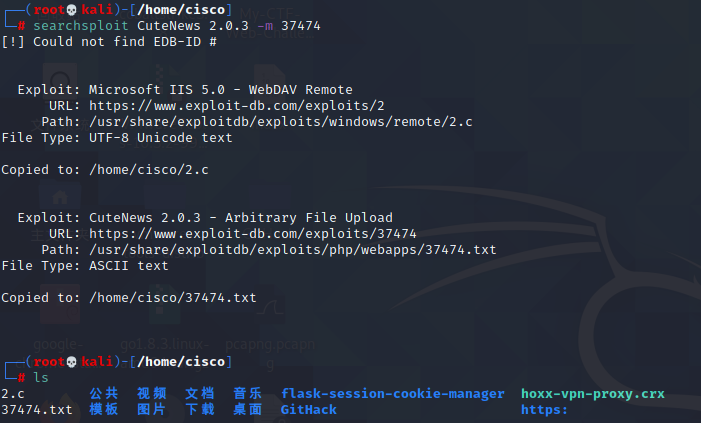701x423 pixels.
Task: Select the 桌面 directory name
Action: tap(248, 409)
